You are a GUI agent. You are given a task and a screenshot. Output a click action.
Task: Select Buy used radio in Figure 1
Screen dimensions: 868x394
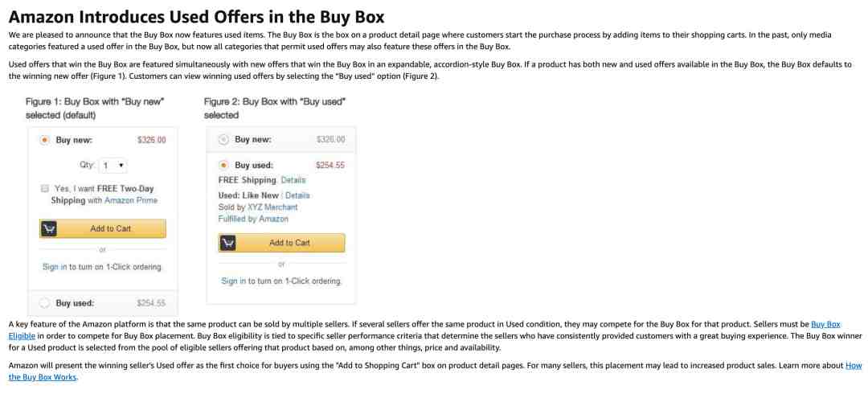tap(45, 303)
